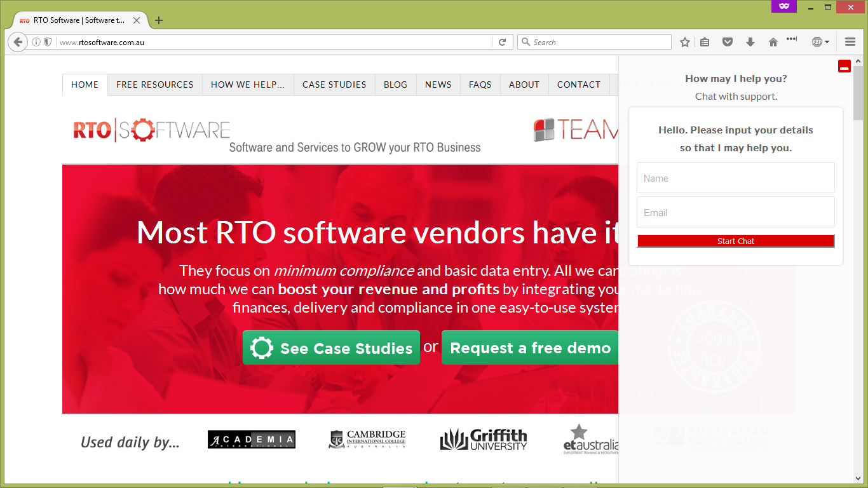Show site information icon in address bar

(36, 42)
